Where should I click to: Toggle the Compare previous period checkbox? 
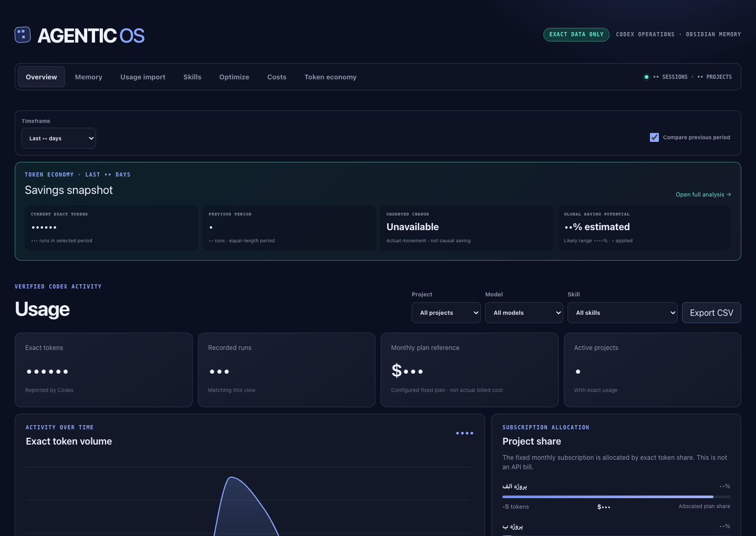coord(654,137)
